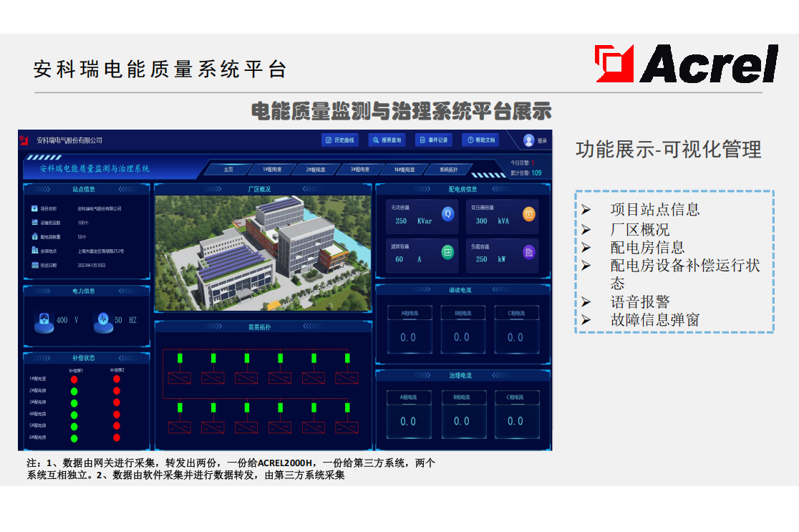Viewport: 799px width, 532px height.
Task: Click the address 上海市嘉定区育绿路253号
Action: coord(101,251)
